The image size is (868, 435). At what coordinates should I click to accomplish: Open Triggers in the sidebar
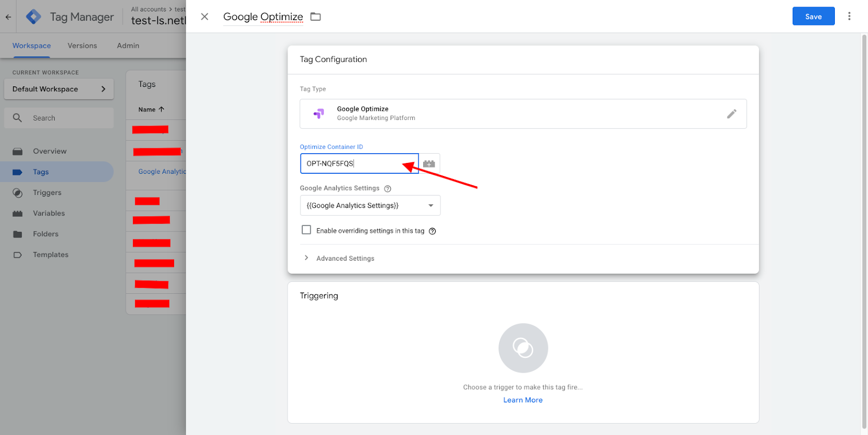click(x=47, y=193)
